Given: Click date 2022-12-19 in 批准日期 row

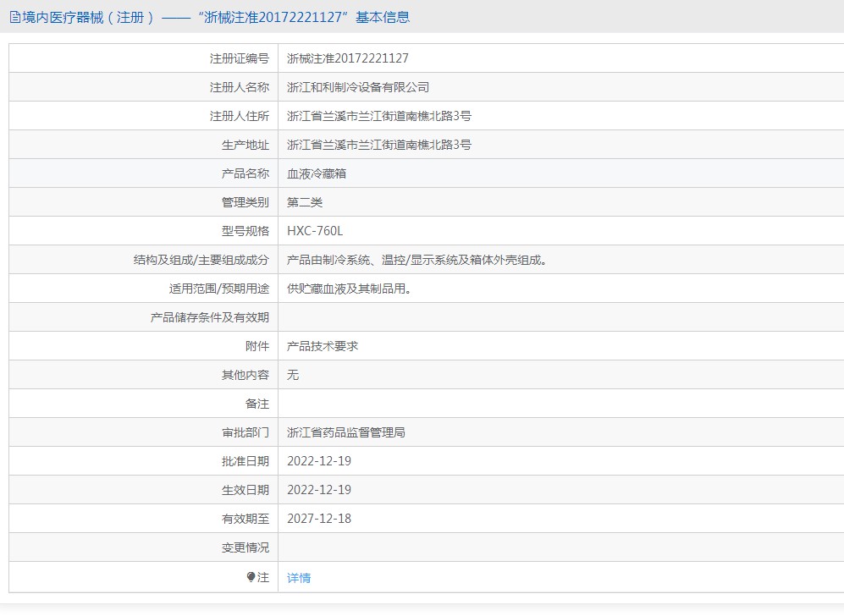Looking at the screenshot, I should click(x=319, y=461).
